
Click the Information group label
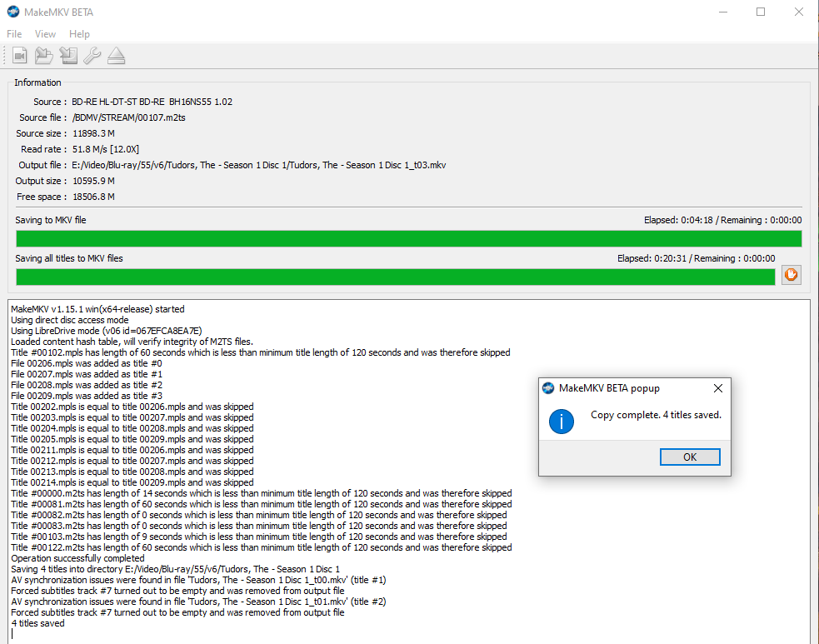point(37,82)
